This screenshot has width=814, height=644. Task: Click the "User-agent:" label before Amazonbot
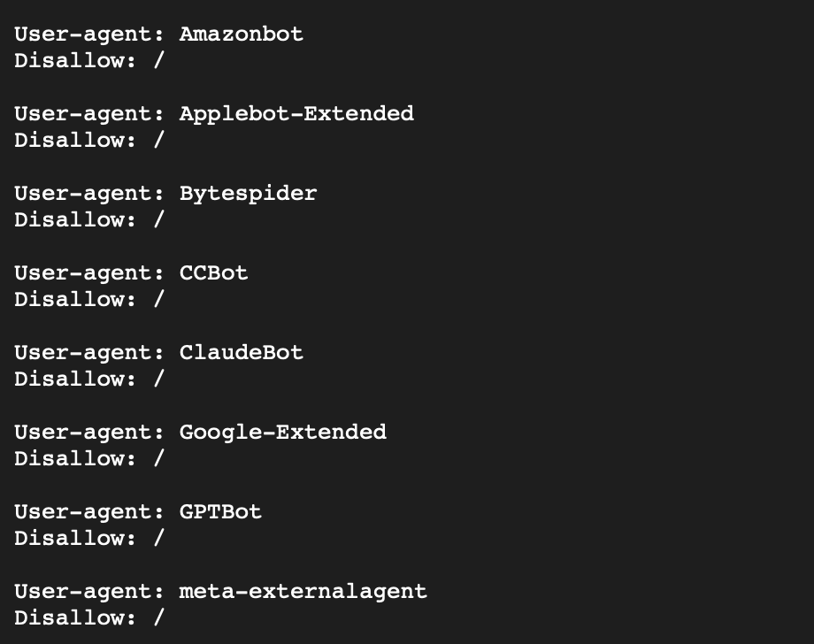89,34
